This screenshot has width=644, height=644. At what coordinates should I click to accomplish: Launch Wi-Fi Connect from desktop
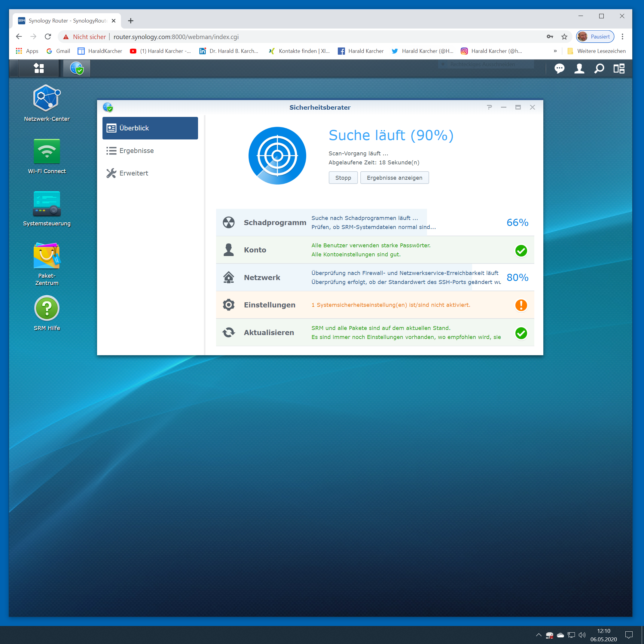47,152
